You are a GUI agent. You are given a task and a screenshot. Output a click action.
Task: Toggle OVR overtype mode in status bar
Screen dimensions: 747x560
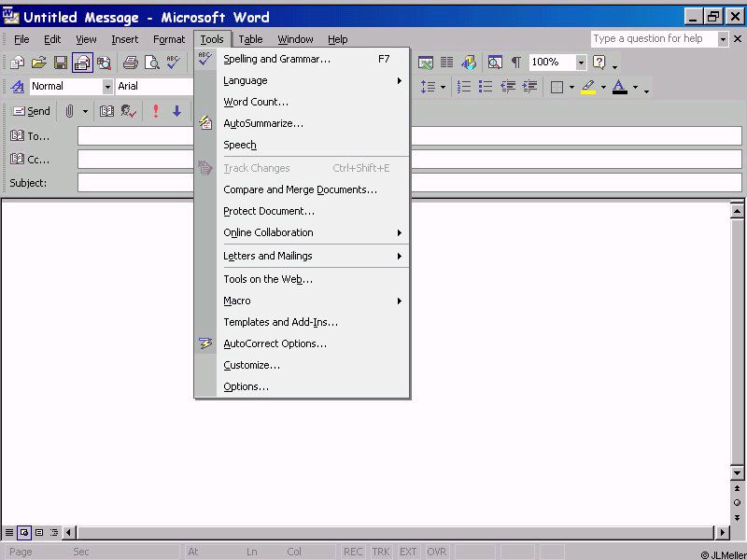pos(435,552)
